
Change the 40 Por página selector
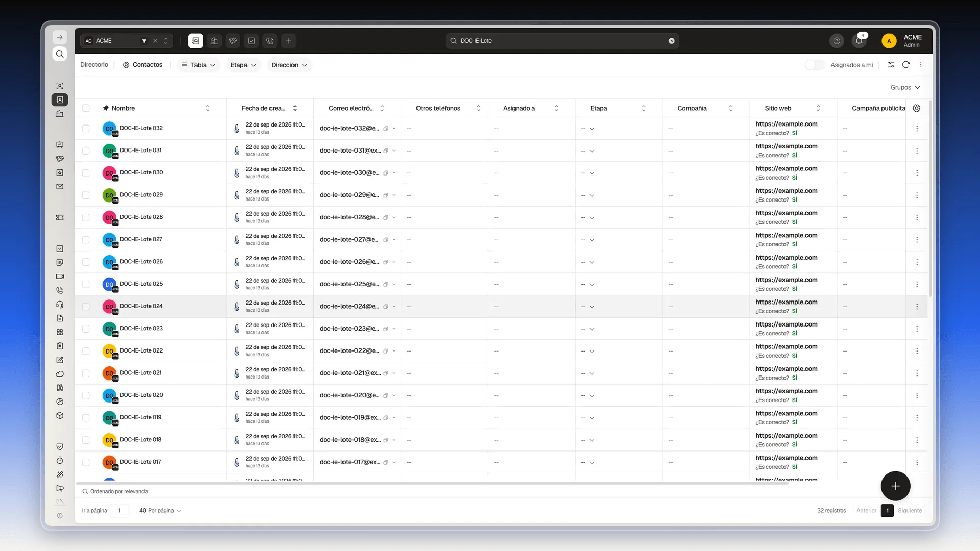click(160, 511)
